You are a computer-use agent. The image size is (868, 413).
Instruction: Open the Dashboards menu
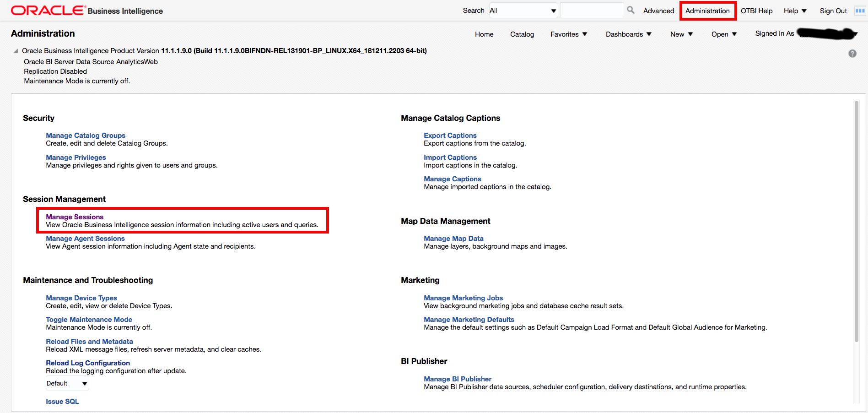(x=628, y=34)
